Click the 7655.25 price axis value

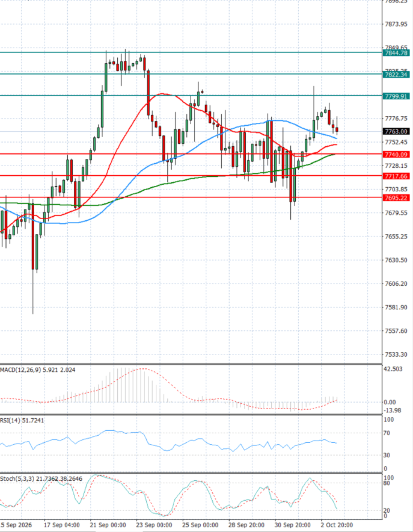[x=396, y=236]
